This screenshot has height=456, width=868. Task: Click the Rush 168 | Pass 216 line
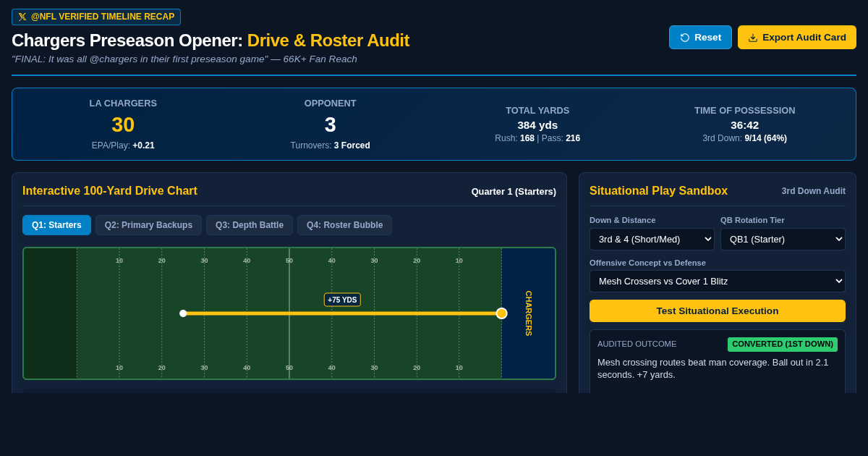[537, 138]
